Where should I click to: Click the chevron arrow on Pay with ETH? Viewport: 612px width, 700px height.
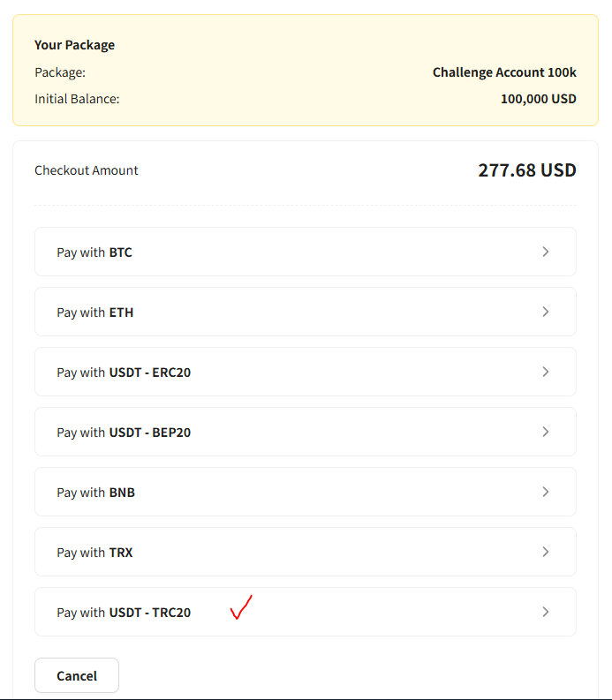[546, 312]
